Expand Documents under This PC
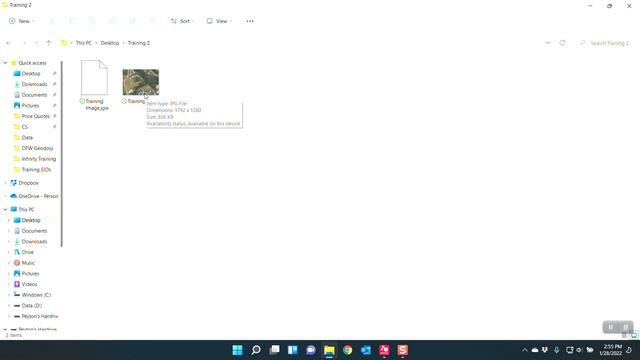Viewport: 640px width, 360px height. coord(9,231)
